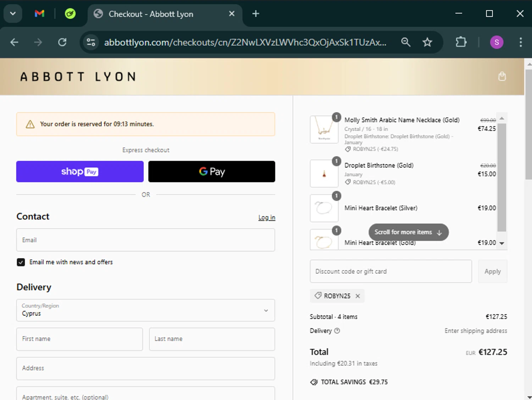Open Chrome's three-dot menu
The image size is (532, 400).
tap(521, 42)
